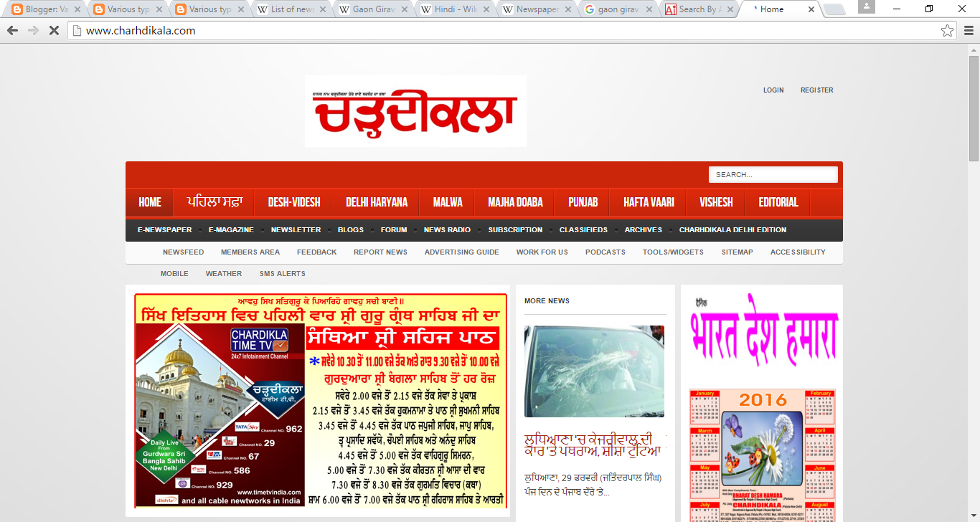Click the browser forward arrow
Image resolution: width=980 pixels, height=522 pixels.
(33, 31)
